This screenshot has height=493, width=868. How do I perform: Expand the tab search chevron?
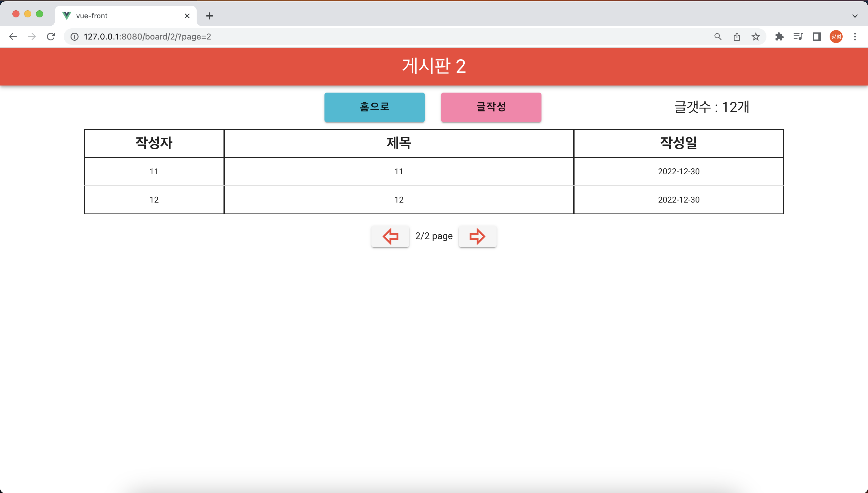(855, 16)
